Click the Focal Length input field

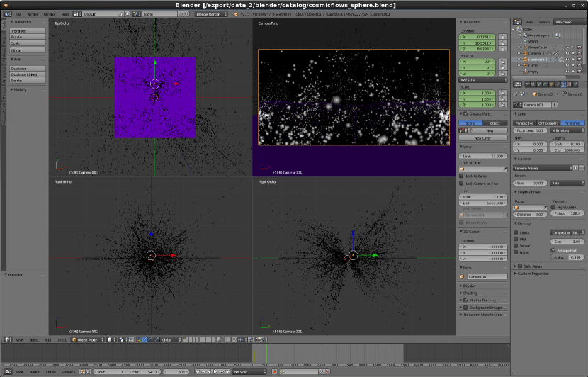pyautogui.click(x=531, y=130)
